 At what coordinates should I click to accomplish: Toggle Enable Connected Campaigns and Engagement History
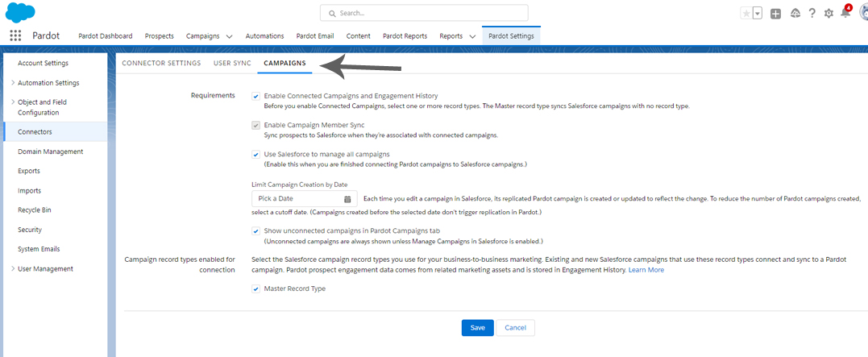255,97
